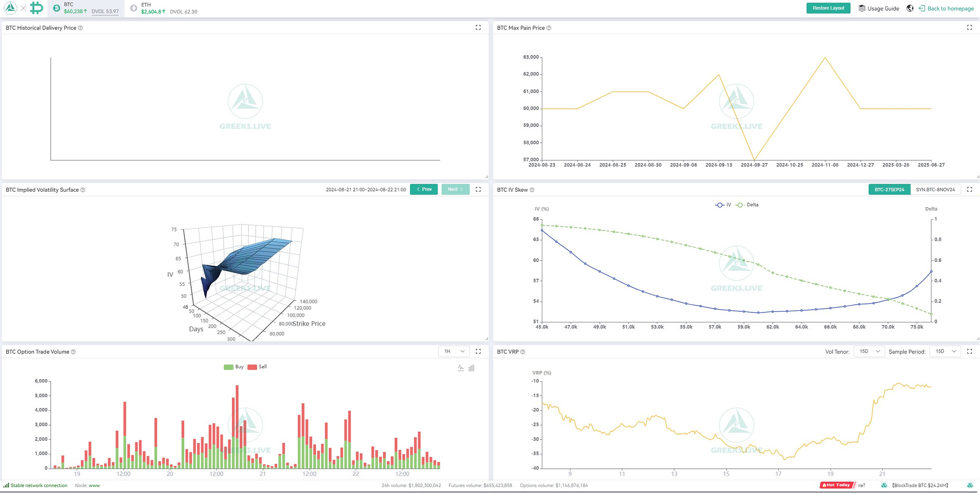
Task: Click the network signal bars icon
Action: pos(6,485)
